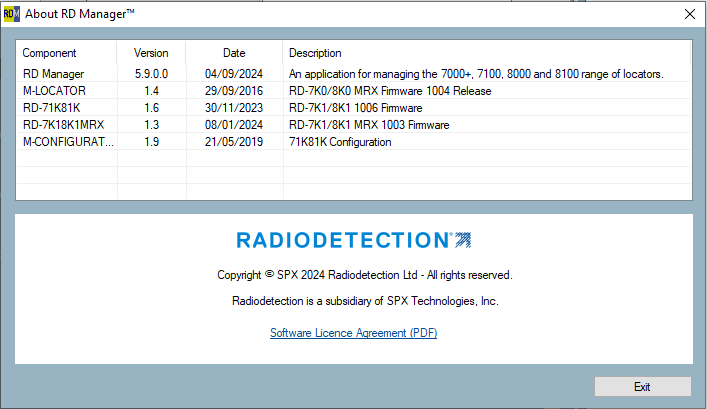Click the Exit button

pos(643,386)
